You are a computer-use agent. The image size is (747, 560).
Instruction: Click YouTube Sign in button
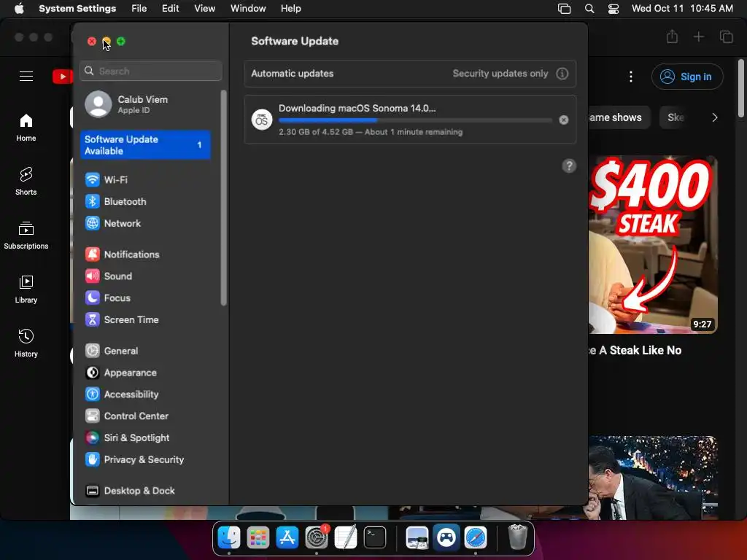pyautogui.click(x=687, y=77)
